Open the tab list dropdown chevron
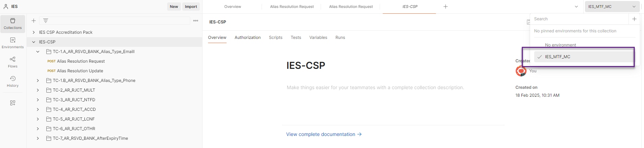 click(576, 7)
